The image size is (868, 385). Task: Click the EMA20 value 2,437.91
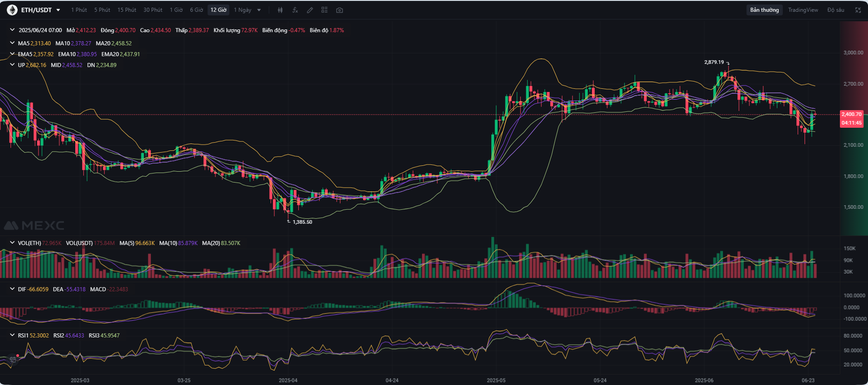pyautogui.click(x=130, y=54)
